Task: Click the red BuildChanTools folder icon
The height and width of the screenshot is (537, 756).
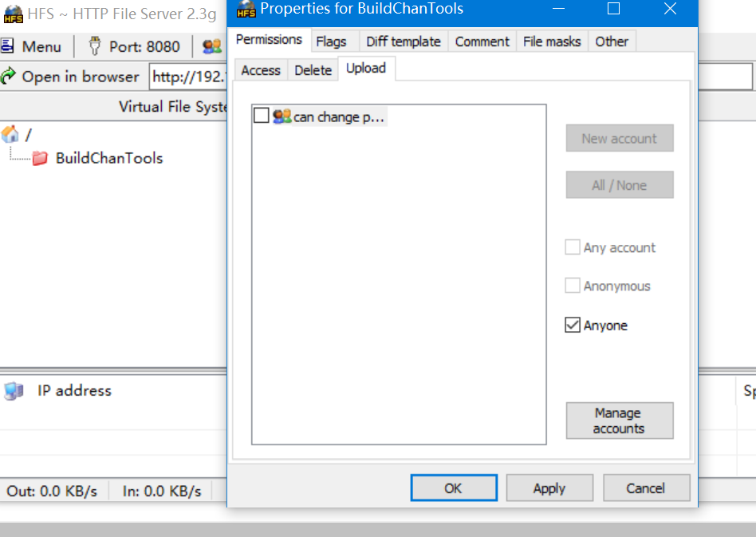Action: click(x=40, y=158)
